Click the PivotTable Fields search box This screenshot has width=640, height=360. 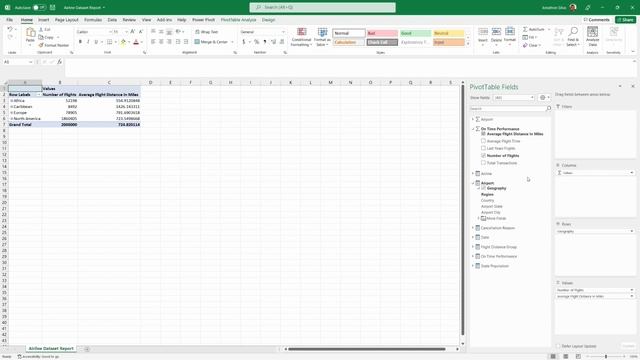(x=510, y=109)
